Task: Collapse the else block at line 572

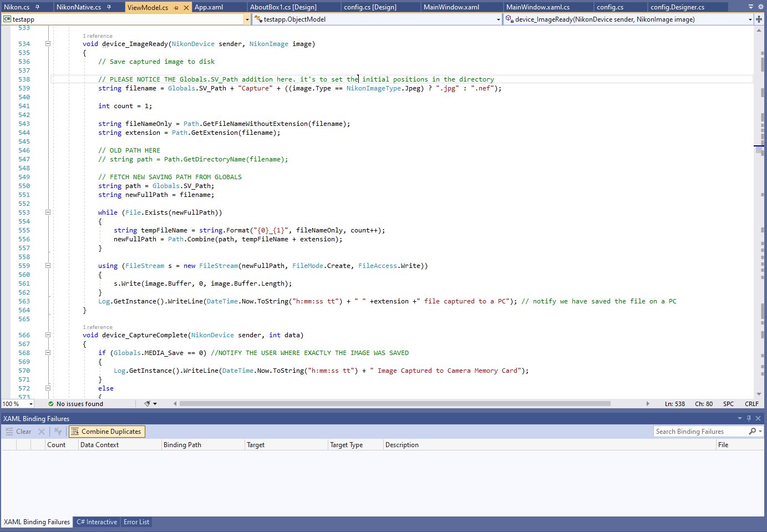Action: click(x=48, y=388)
